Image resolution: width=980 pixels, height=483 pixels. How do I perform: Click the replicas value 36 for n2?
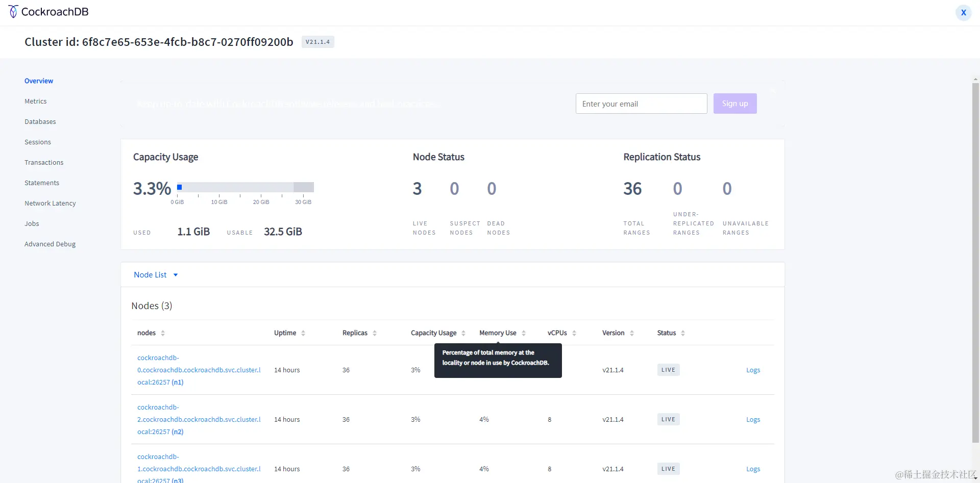[x=346, y=420]
